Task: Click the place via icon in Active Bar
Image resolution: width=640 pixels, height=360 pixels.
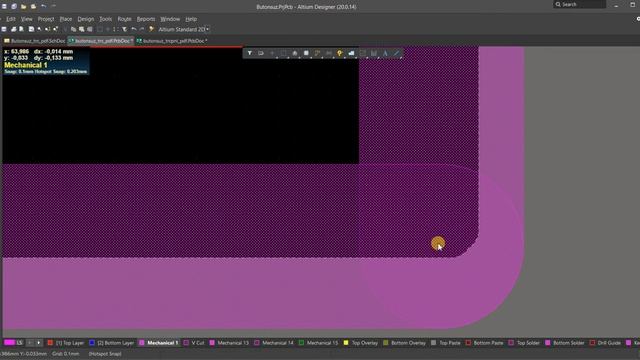Action: coord(340,53)
